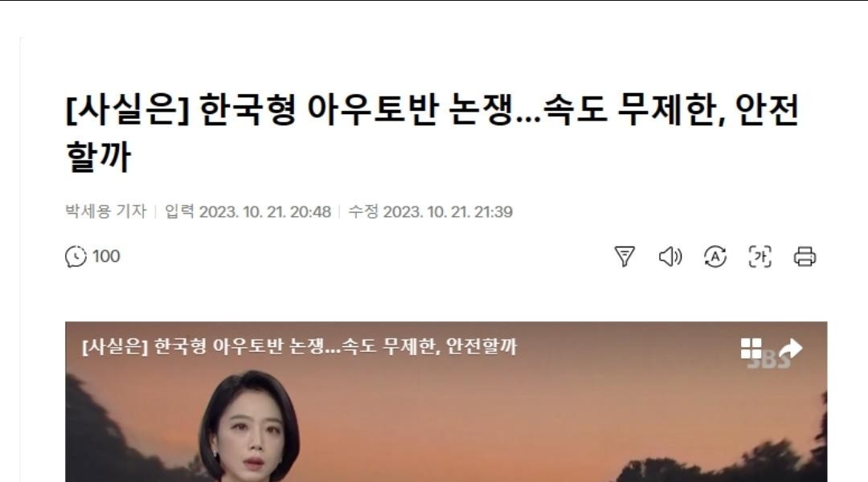Print the article via printer icon
The height and width of the screenshot is (482, 868).
pyautogui.click(x=805, y=257)
